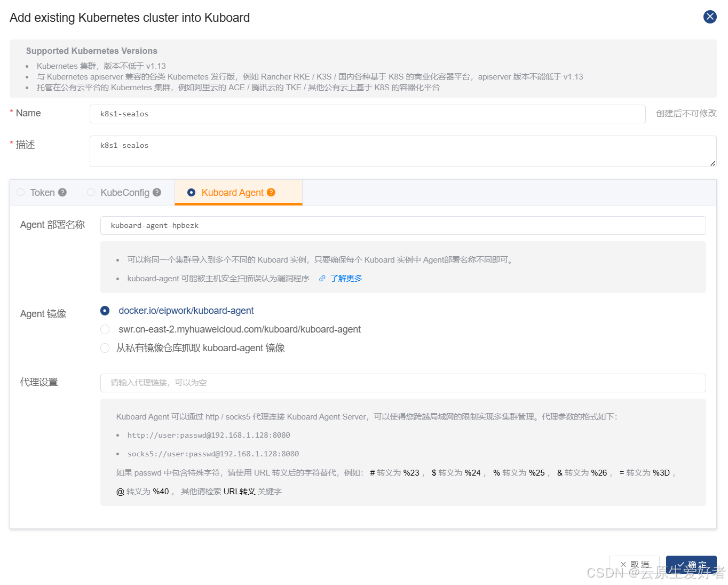Screen dimensions: 728x585
Task: Click the Supported Kubernetes Versions heading
Action: coord(92,51)
